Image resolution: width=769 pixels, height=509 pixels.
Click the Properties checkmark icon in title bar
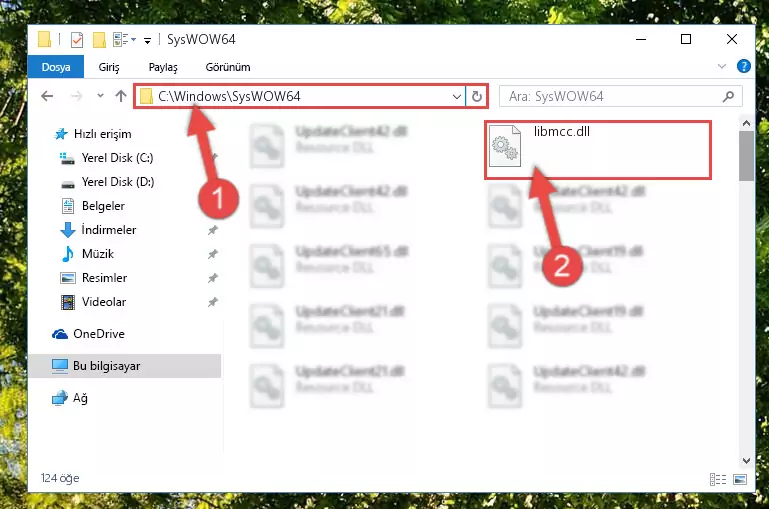click(x=77, y=40)
